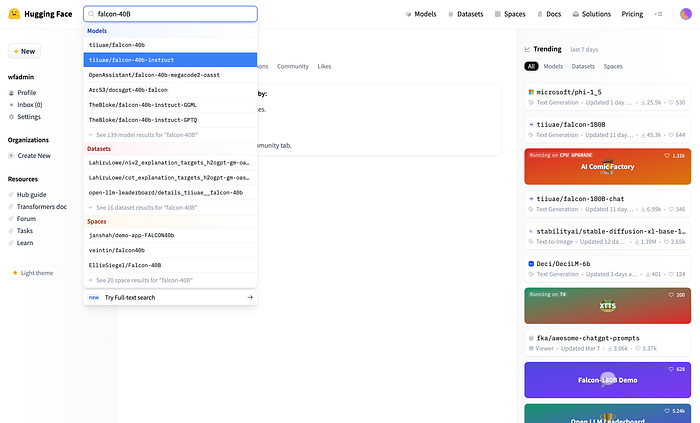
Task: Open tiiuae/falcon-180B trending card
Action: [608, 129]
